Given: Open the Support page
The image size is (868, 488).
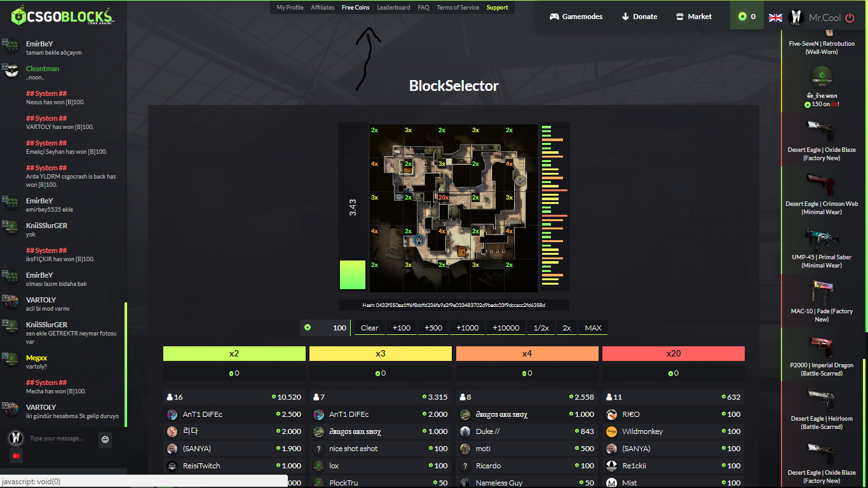Looking at the screenshot, I should click(498, 8).
